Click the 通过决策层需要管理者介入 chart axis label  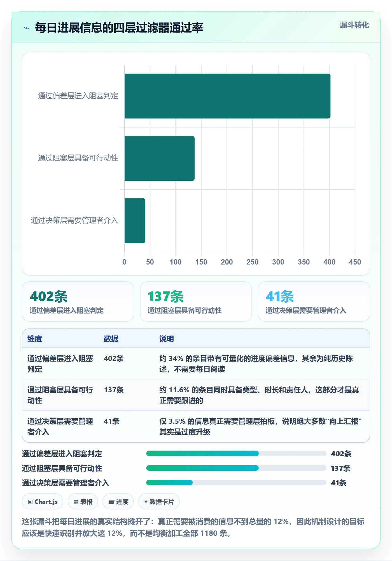(x=74, y=221)
